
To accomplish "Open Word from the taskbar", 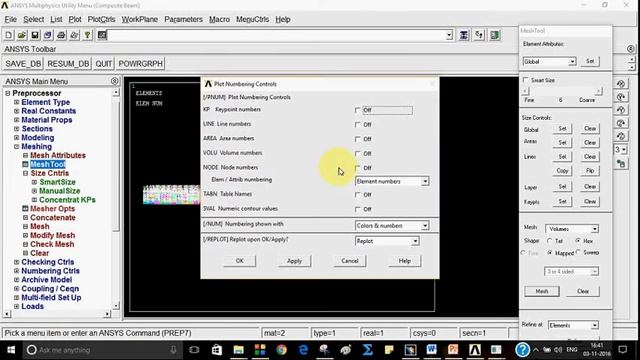I will pyautogui.click(x=431, y=350).
